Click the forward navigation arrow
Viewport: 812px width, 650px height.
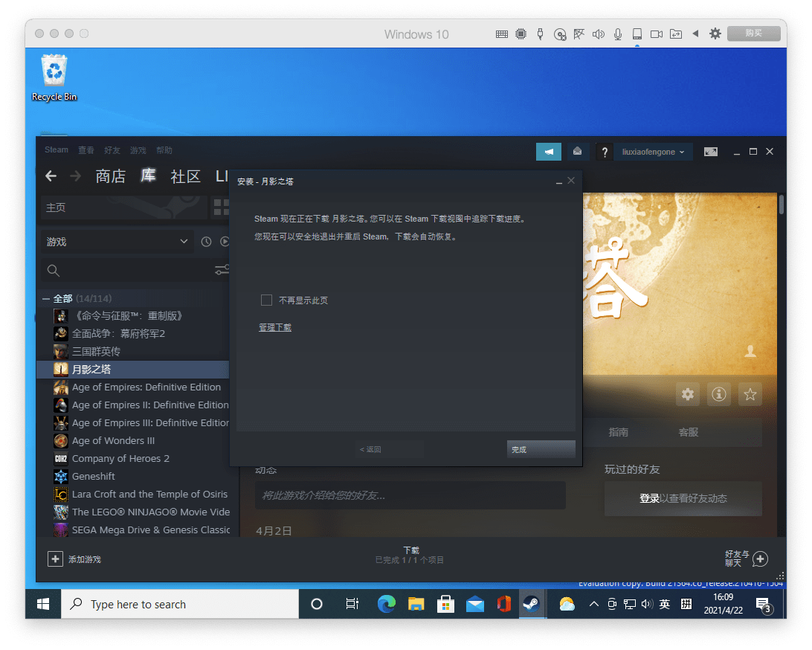click(76, 176)
